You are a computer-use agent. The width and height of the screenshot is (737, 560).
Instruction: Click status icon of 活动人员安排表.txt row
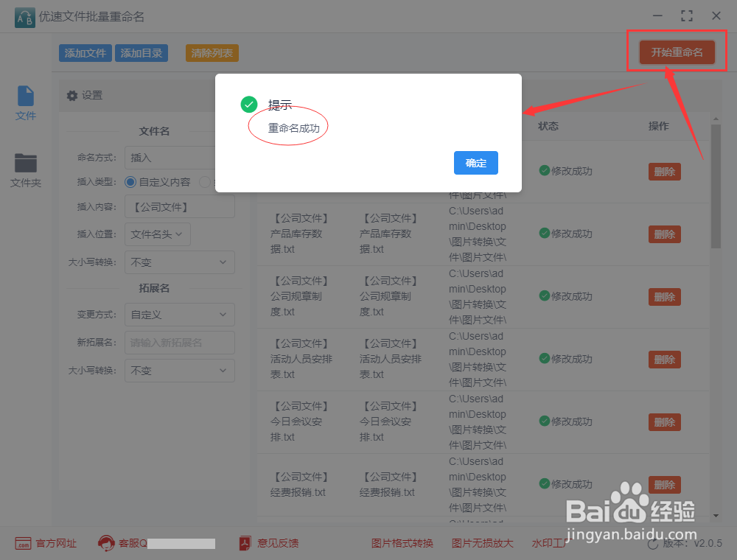[x=545, y=358]
